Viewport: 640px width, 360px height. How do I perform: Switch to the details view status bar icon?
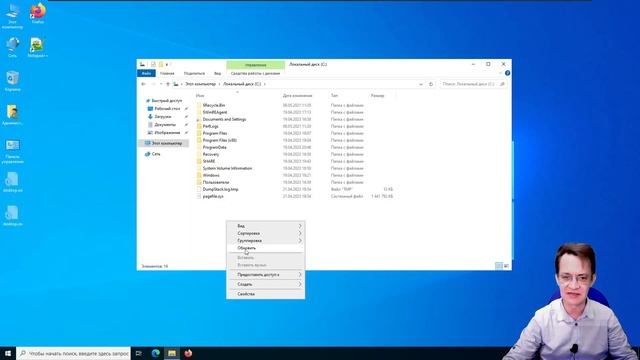coord(499,266)
